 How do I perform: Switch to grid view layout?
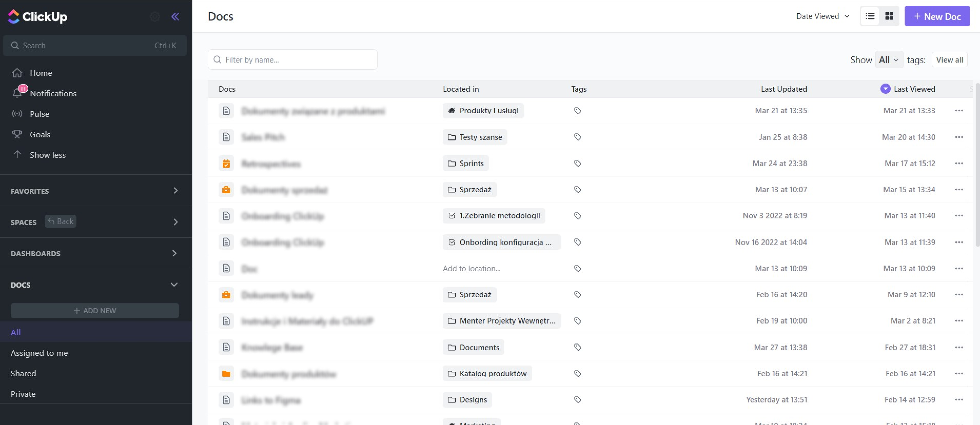coord(889,16)
